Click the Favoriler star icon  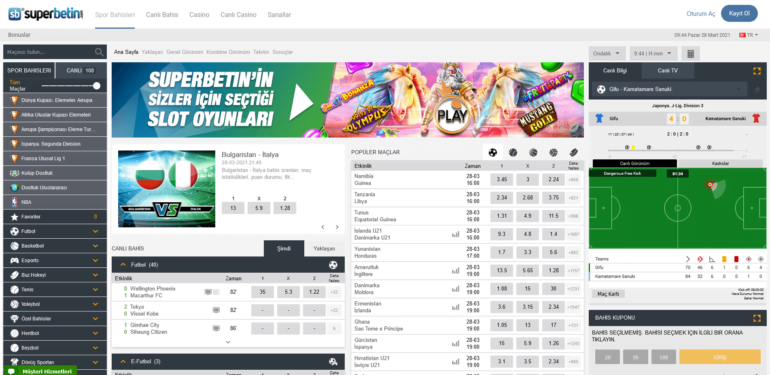pyautogui.click(x=14, y=216)
